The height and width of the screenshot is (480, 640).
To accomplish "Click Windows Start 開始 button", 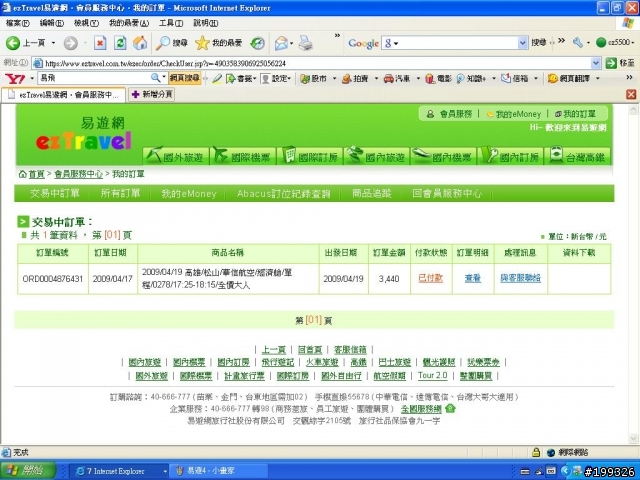I will pyautogui.click(x=28, y=471).
